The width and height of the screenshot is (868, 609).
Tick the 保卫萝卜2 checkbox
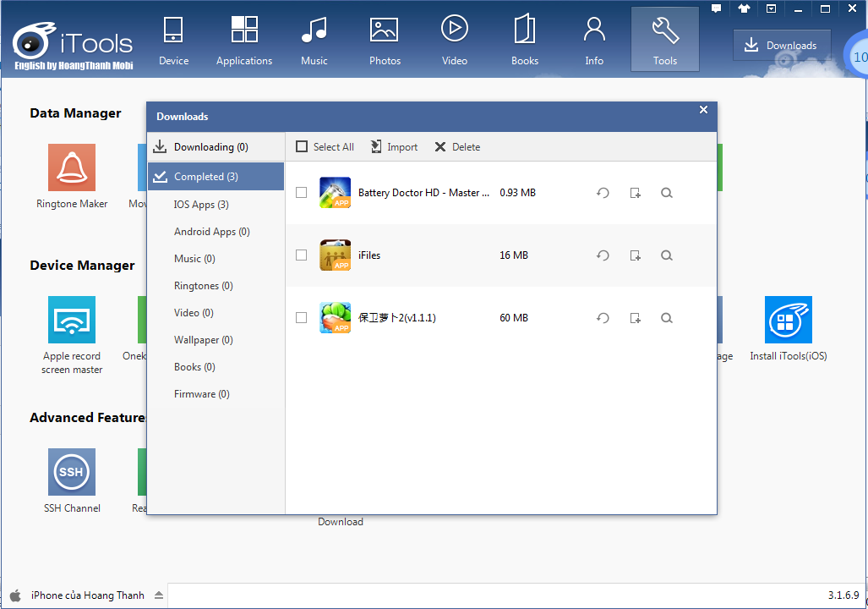[301, 317]
